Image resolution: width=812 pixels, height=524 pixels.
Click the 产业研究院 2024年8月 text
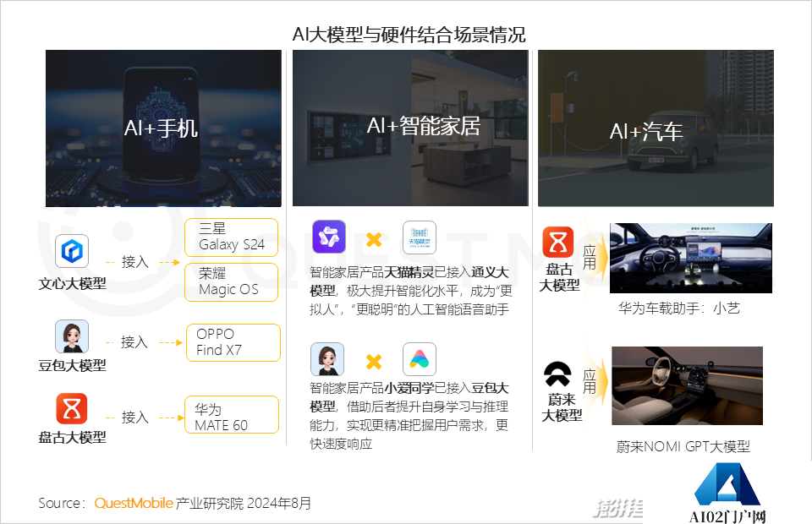coord(244,503)
